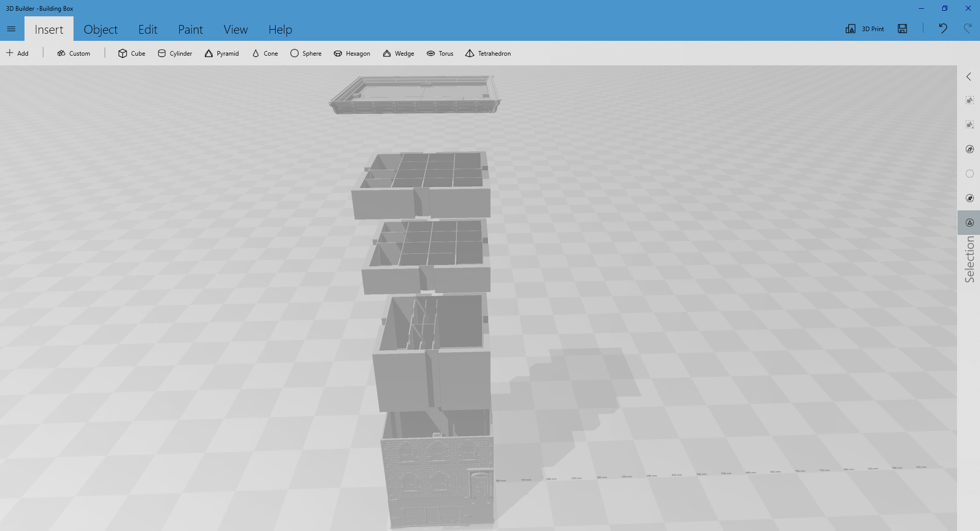Insert a Hexagon primitive
The height and width of the screenshot is (531, 980).
[x=352, y=53]
